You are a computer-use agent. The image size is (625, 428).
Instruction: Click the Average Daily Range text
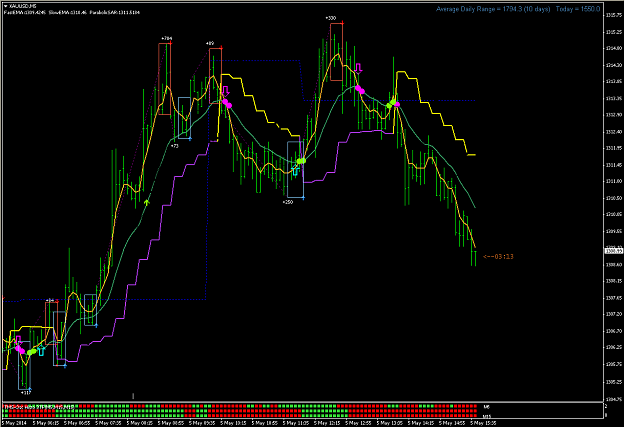[x=493, y=9]
